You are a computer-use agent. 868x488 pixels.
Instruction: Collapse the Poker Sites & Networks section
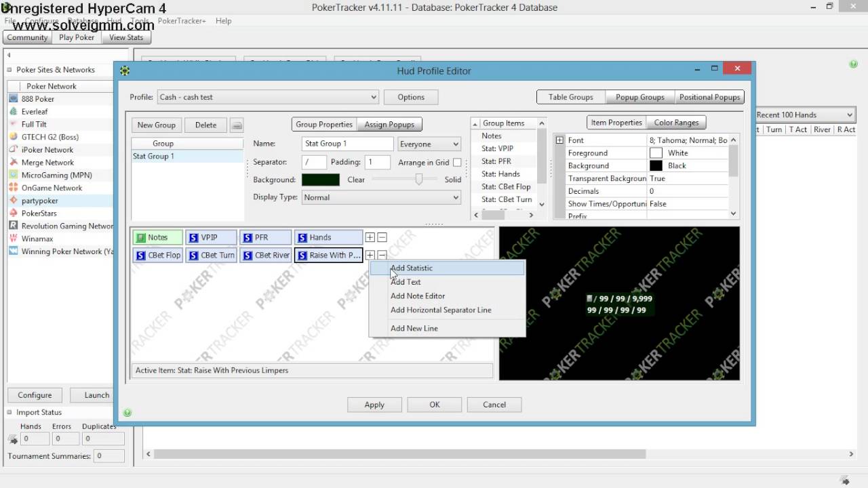[9, 70]
